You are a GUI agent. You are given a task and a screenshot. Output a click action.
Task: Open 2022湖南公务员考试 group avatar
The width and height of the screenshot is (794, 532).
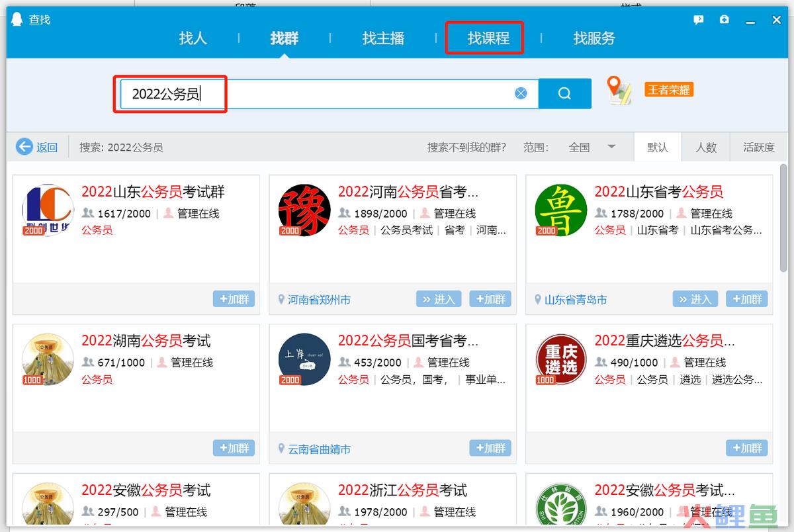point(48,359)
